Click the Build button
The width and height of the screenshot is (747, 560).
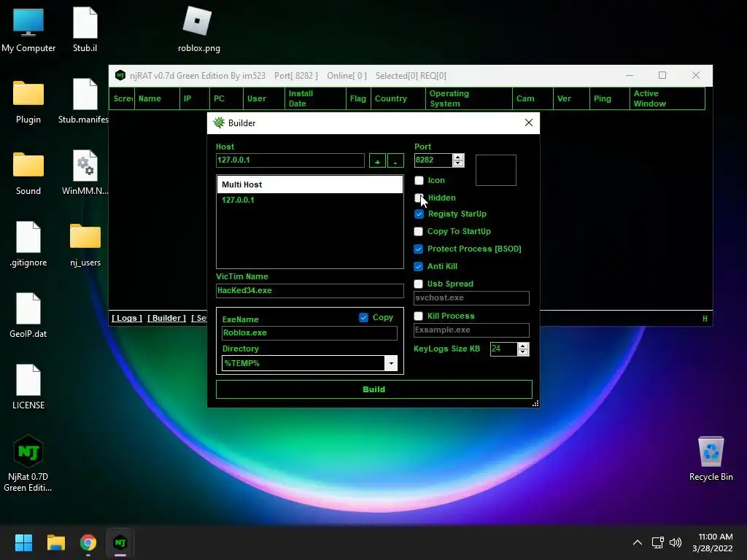[x=374, y=389]
